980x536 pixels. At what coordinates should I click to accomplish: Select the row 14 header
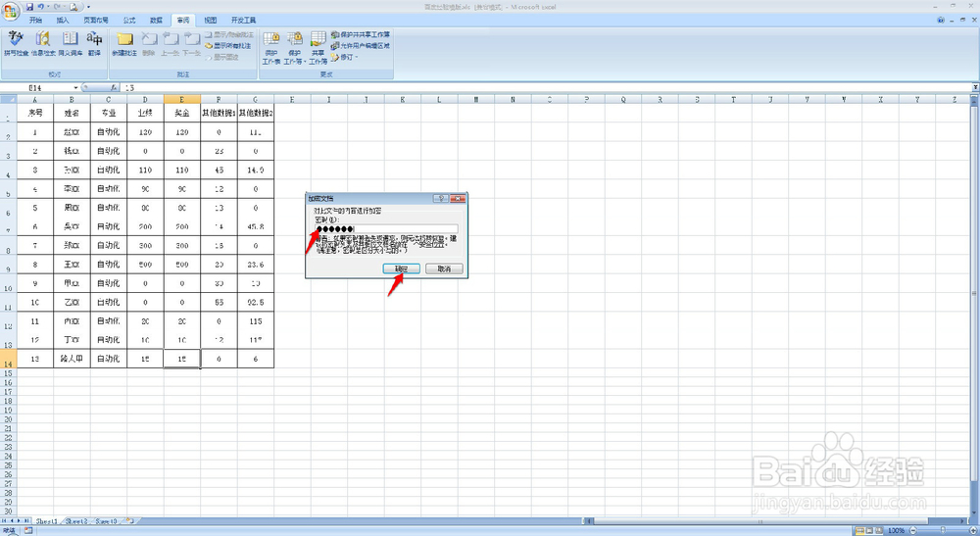click(x=8, y=359)
